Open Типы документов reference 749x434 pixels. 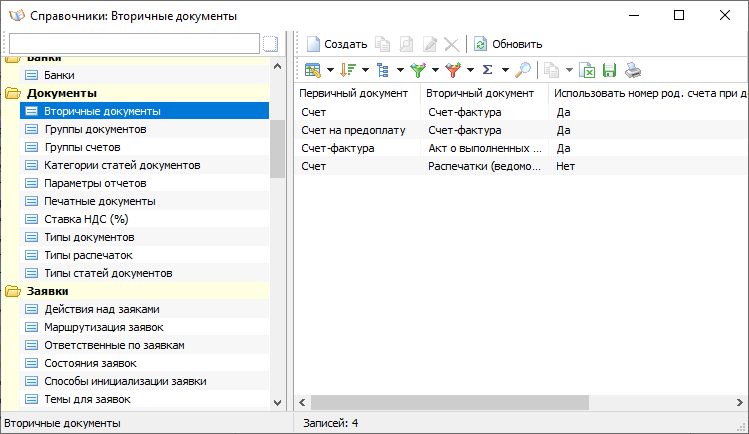pos(144,237)
